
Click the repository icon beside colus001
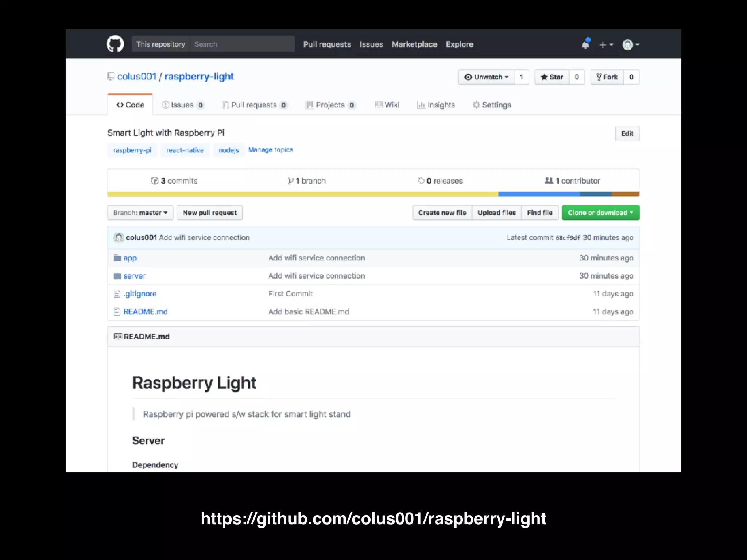[x=111, y=77]
